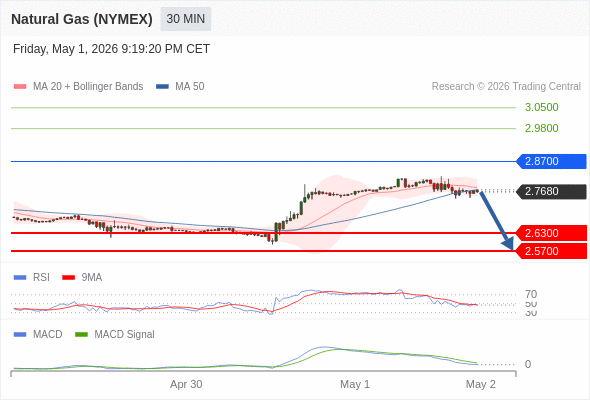Click the 30 MIN timeframe badge
This screenshot has width=590, height=400.
coord(186,19)
